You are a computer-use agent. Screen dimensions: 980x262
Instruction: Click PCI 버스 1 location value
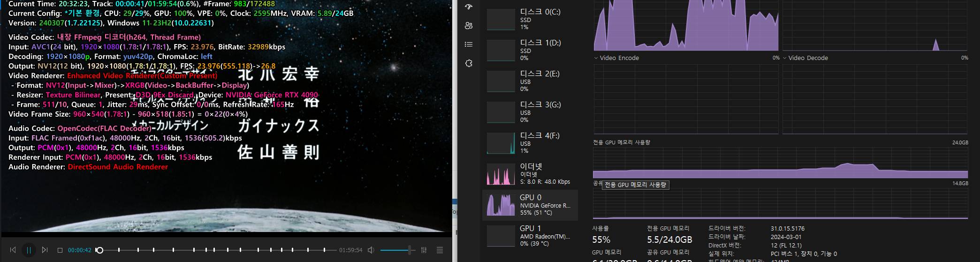tap(804, 254)
